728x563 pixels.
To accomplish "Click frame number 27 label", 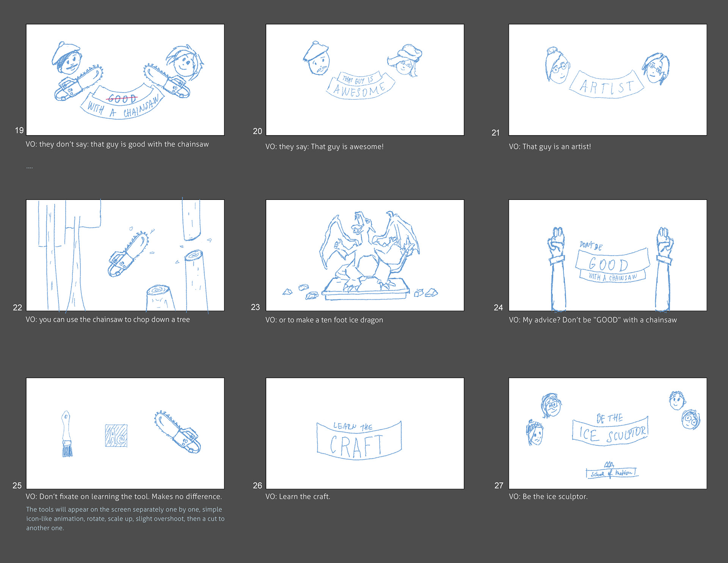I will pos(499,486).
